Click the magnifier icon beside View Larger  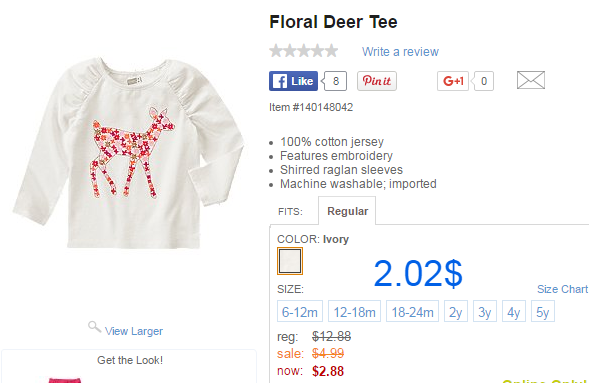pos(94,327)
